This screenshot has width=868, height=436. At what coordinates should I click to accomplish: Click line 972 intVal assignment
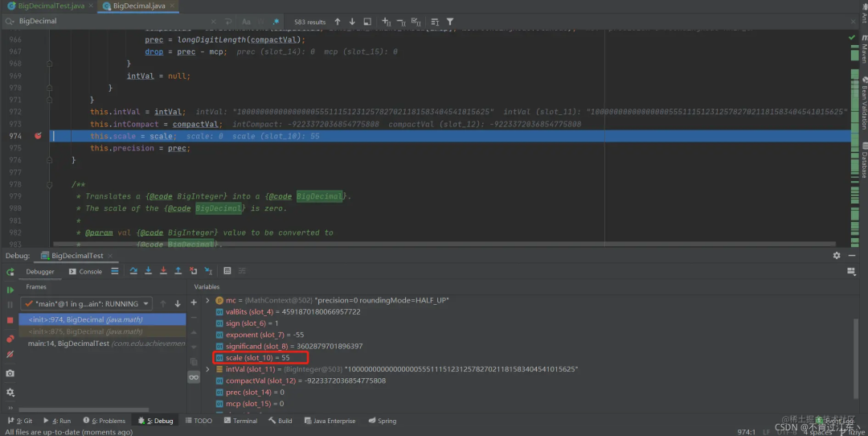[x=138, y=112]
